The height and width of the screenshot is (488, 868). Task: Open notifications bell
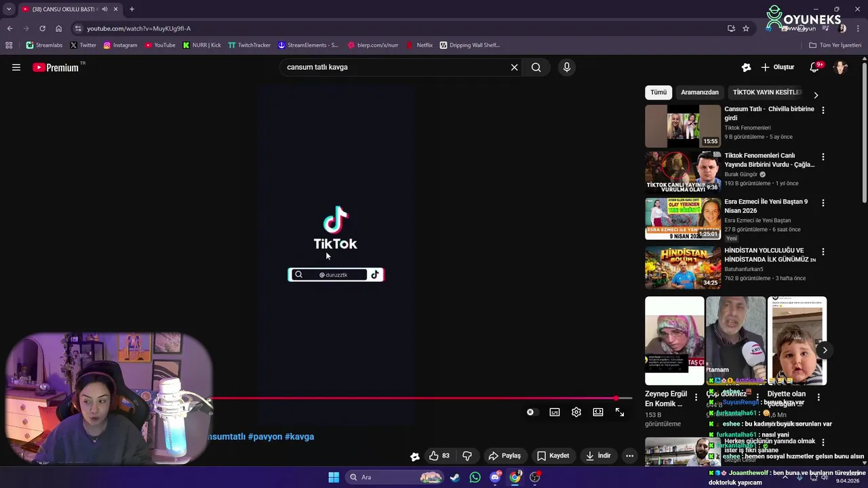pos(815,67)
